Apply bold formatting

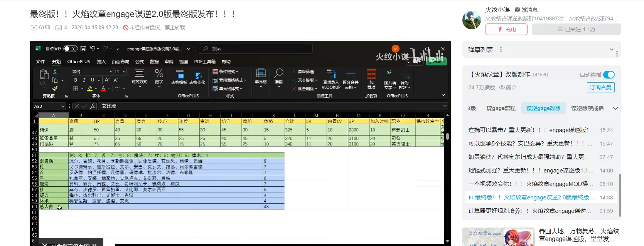click(76, 80)
